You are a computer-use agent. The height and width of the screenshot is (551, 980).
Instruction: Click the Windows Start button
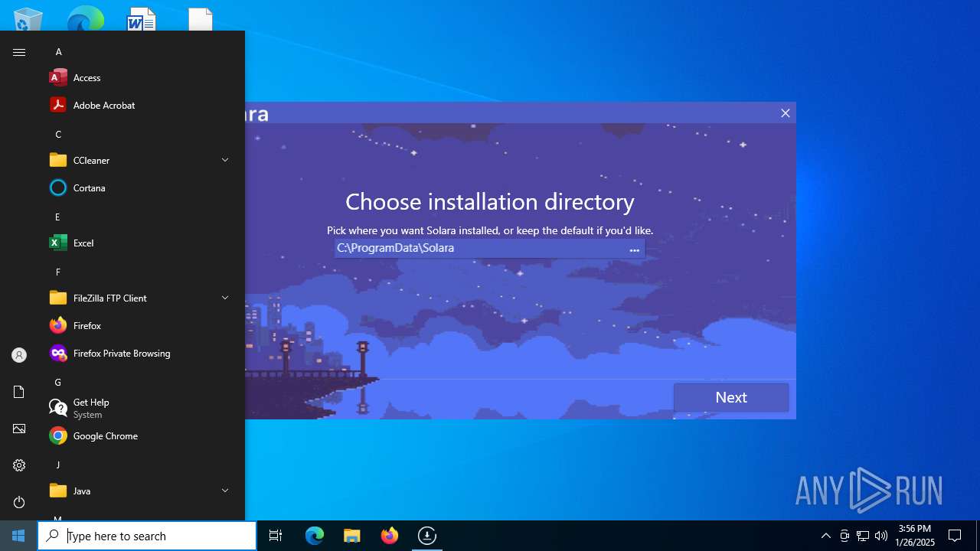(18, 536)
